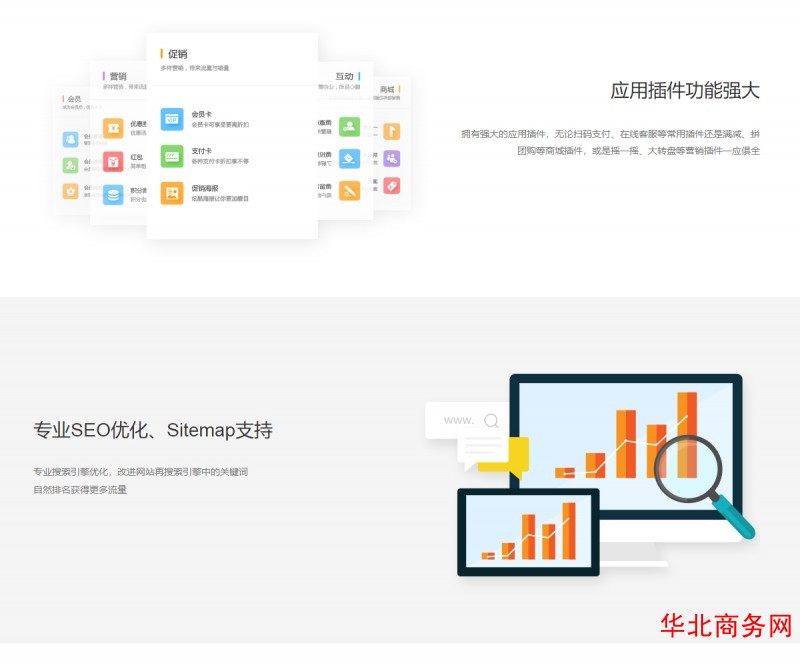Click the small tablet bar chart

tap(528, 531)
